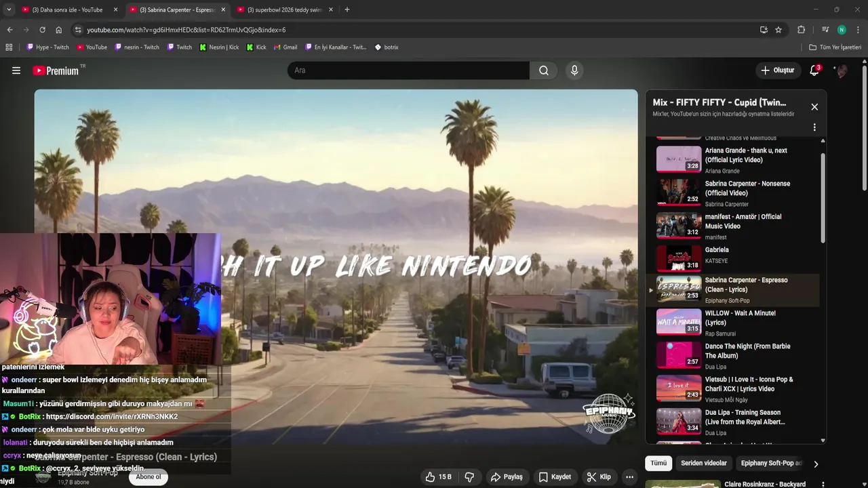Like the video with thumbs up
The height and width of the screenshot is (488, 868).
pos(438,477)
